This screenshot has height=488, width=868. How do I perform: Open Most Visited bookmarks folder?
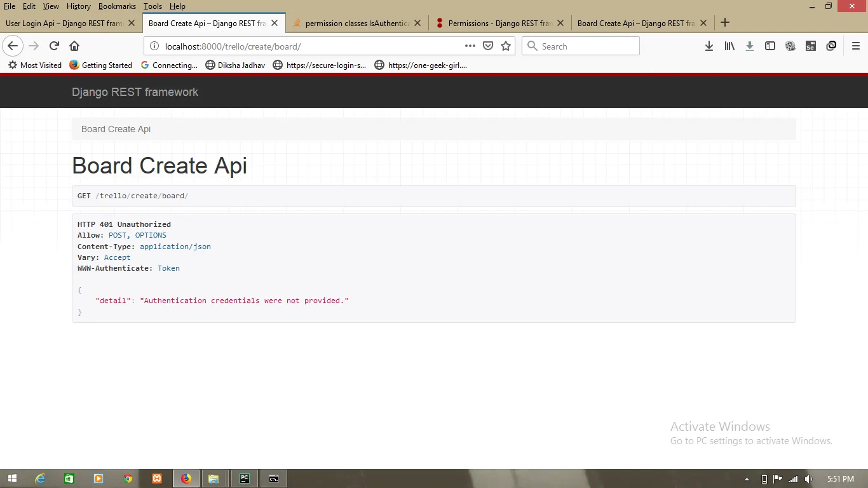coord(35,65)
